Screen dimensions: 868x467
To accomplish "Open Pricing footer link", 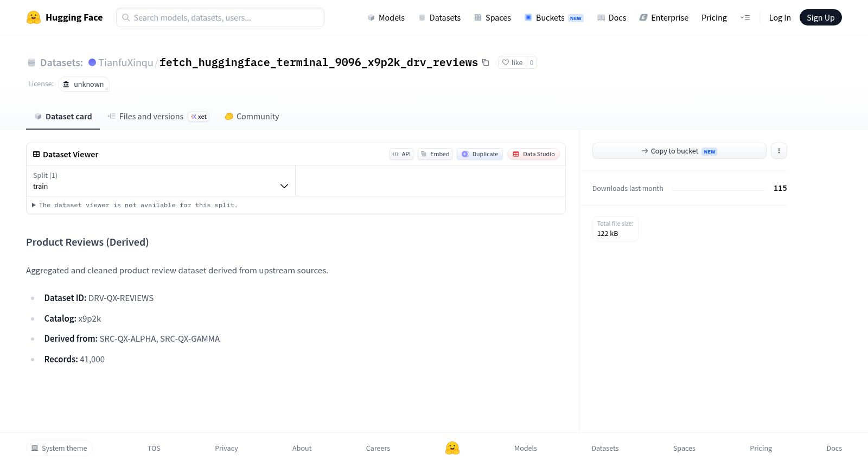I will (x=761, y=448).
